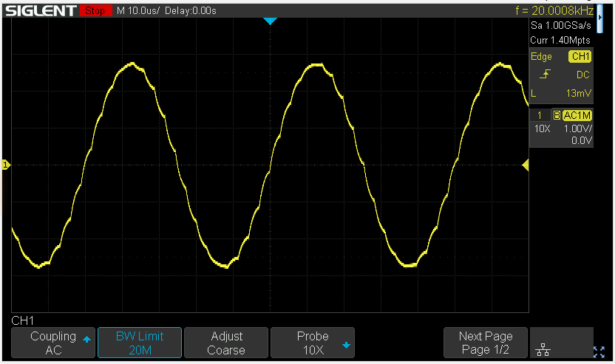
Task: Click the AC1M coupling badge
Action: coord(577,115)
